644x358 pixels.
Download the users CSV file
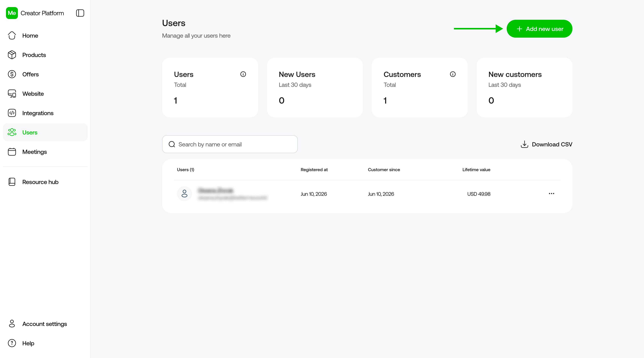[x=546, y=144]
